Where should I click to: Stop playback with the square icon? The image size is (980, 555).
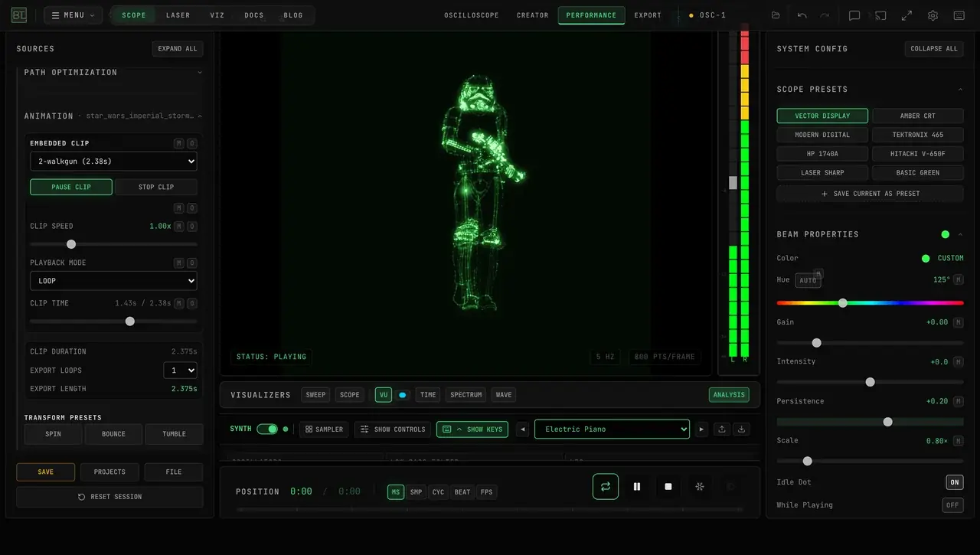click(668, 486)
